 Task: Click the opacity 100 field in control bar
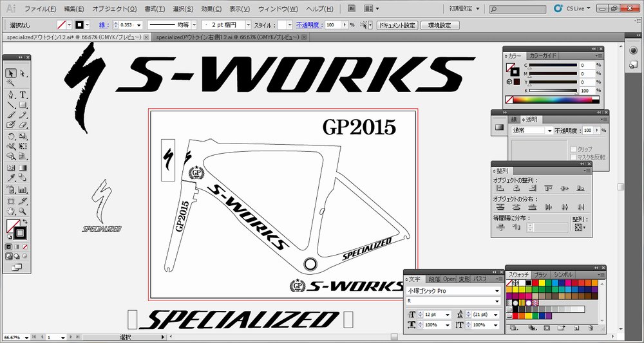[333, 25]
